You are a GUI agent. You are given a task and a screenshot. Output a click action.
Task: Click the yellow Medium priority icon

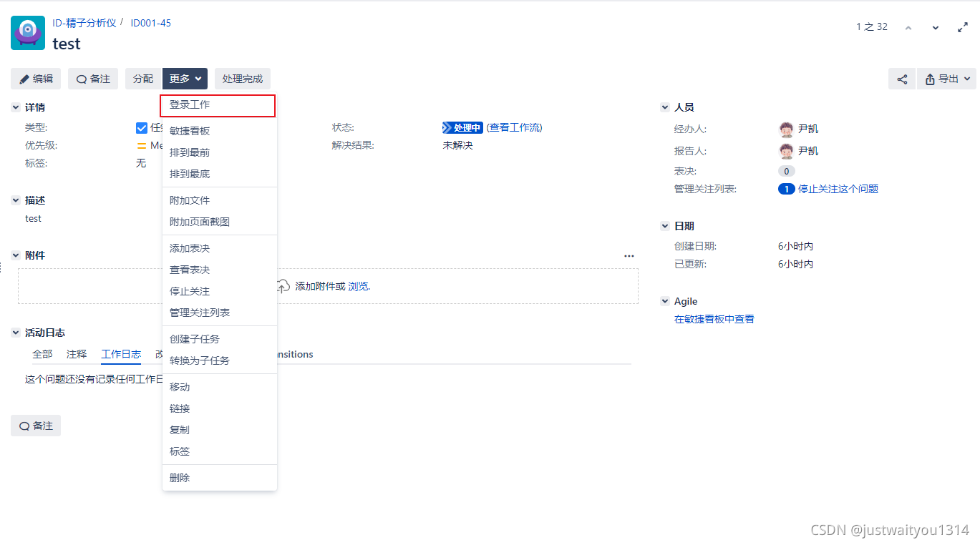tap(142, 145)
